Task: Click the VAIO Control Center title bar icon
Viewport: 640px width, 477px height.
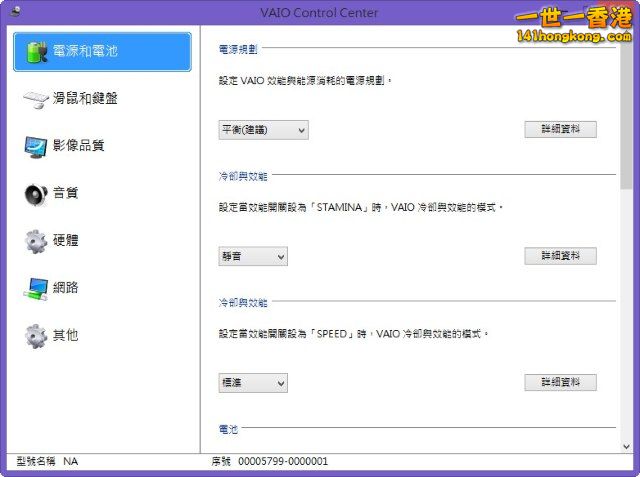Action: (12, 11)
